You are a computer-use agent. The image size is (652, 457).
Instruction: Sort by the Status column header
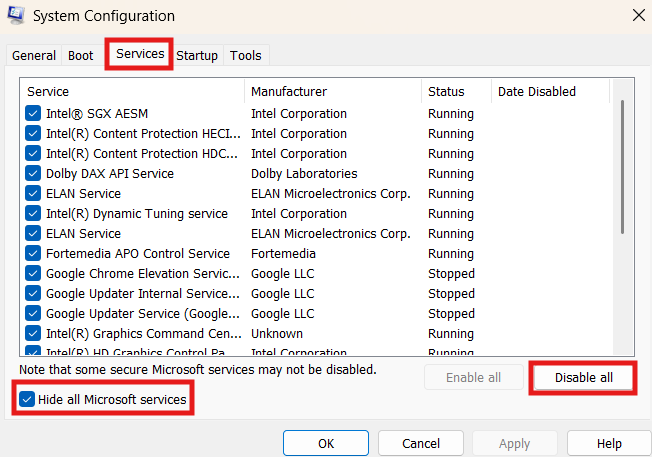(x=457, y=91)
